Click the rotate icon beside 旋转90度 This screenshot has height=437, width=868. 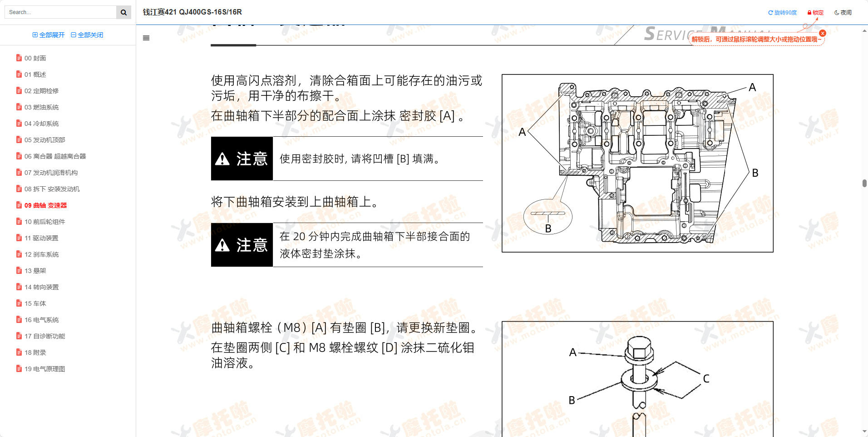point(769,12)
